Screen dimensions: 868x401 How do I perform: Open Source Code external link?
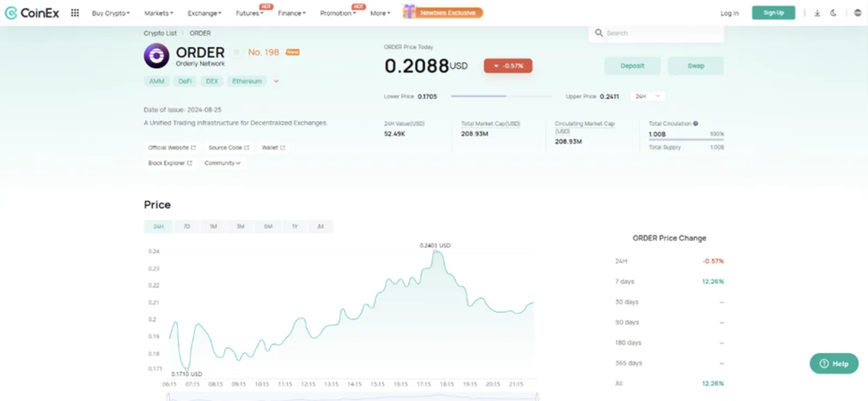point(228,147)
